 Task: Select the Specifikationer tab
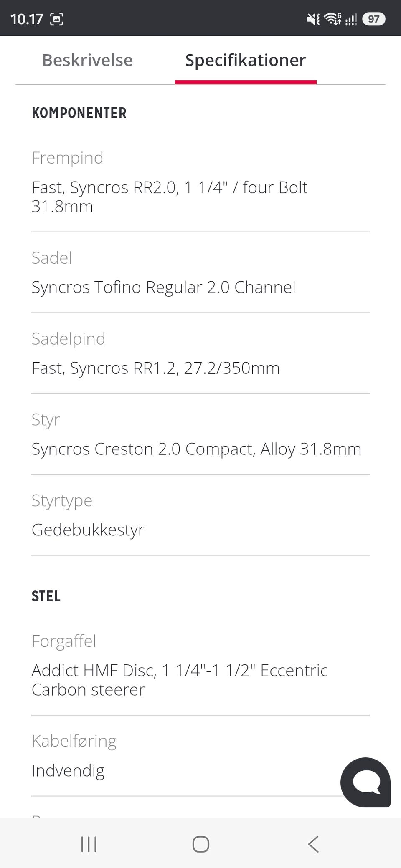[x=246, y=60]
